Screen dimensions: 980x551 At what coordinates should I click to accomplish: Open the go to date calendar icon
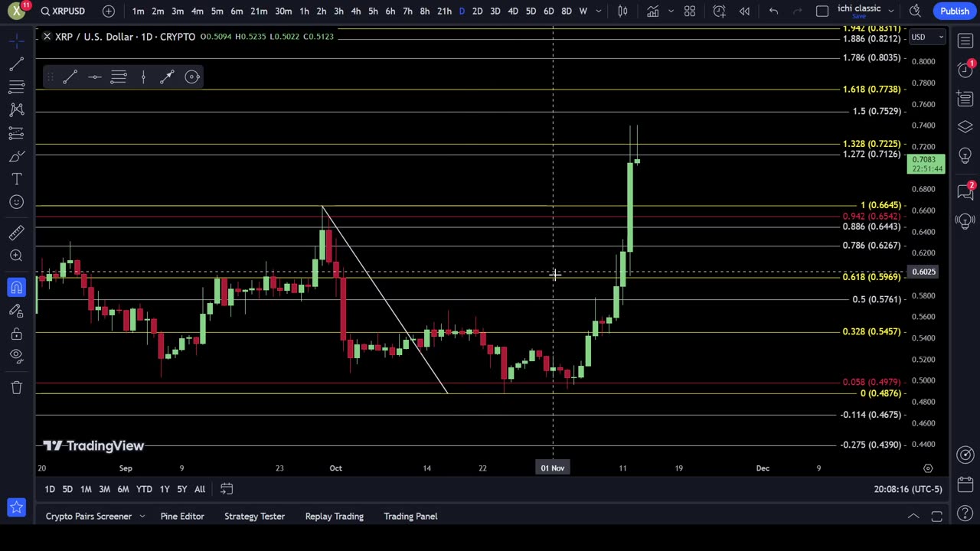coord(227,489)
